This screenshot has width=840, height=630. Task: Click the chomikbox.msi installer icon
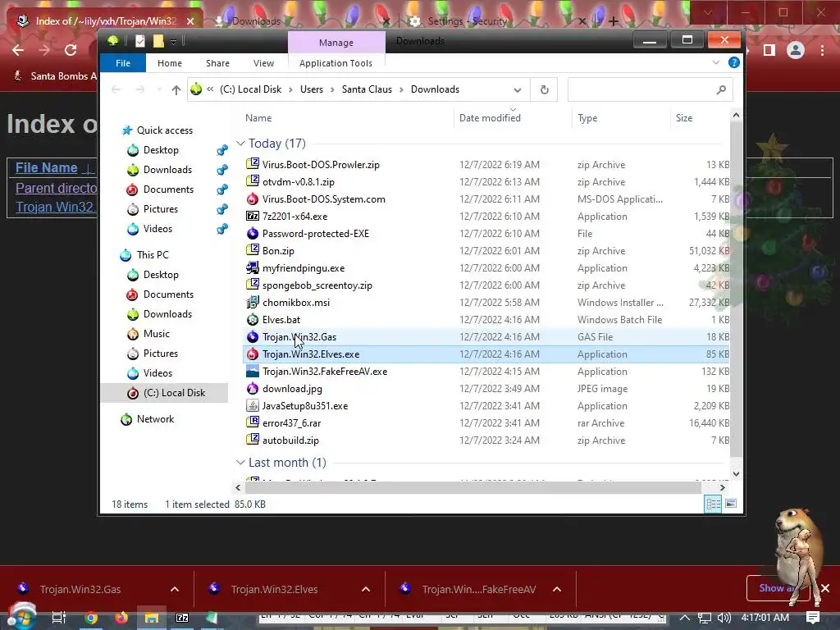tap(253, 302)
